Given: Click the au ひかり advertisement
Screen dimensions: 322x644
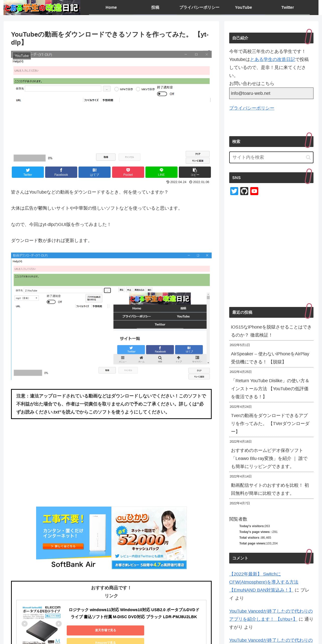Looking at the screenshot, I should (149, 538).
